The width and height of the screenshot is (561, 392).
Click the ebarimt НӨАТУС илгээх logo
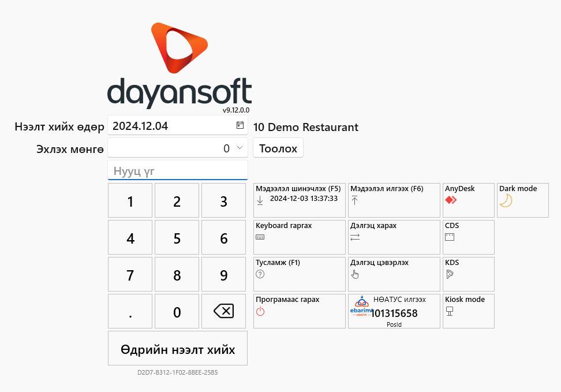click(362, 307)
